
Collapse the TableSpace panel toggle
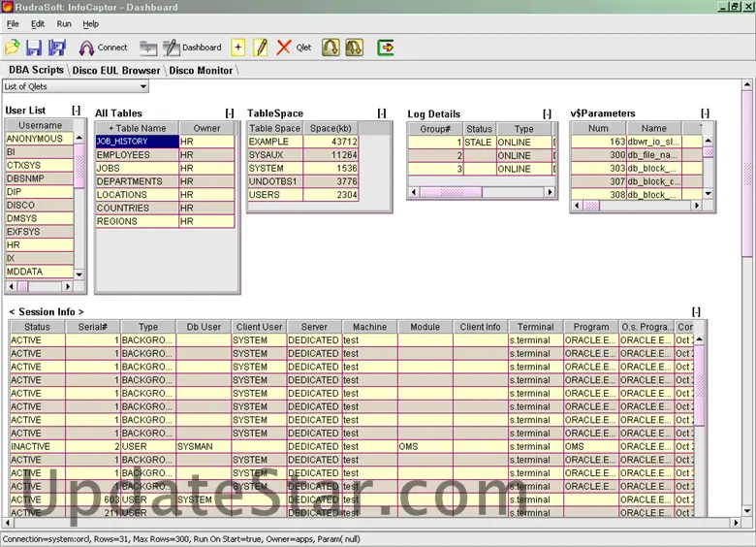[x=382, y=113]
